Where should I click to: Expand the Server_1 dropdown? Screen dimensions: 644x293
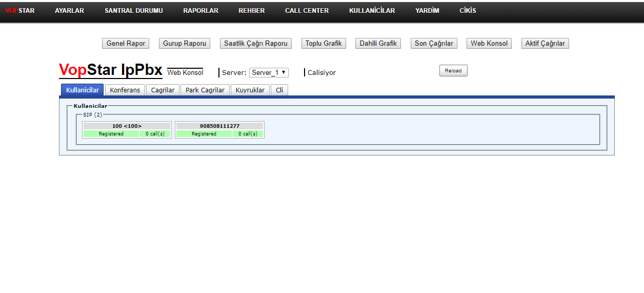(269, 73)
